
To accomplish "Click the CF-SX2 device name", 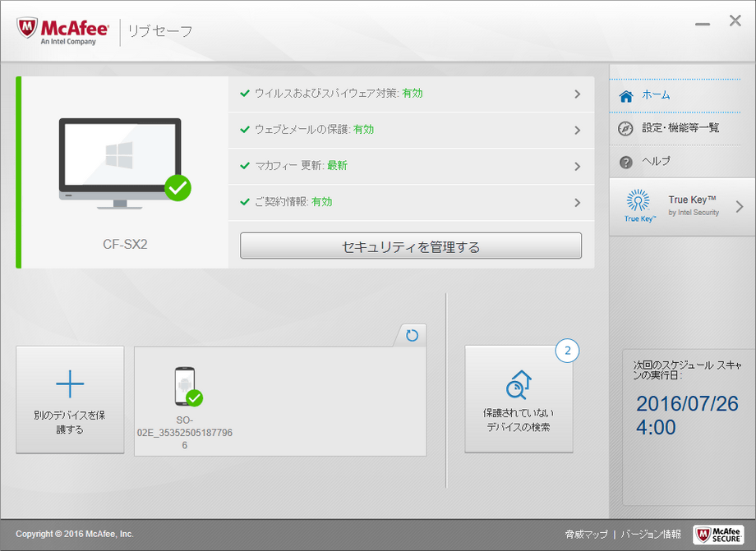I will (x=125, y=244).
